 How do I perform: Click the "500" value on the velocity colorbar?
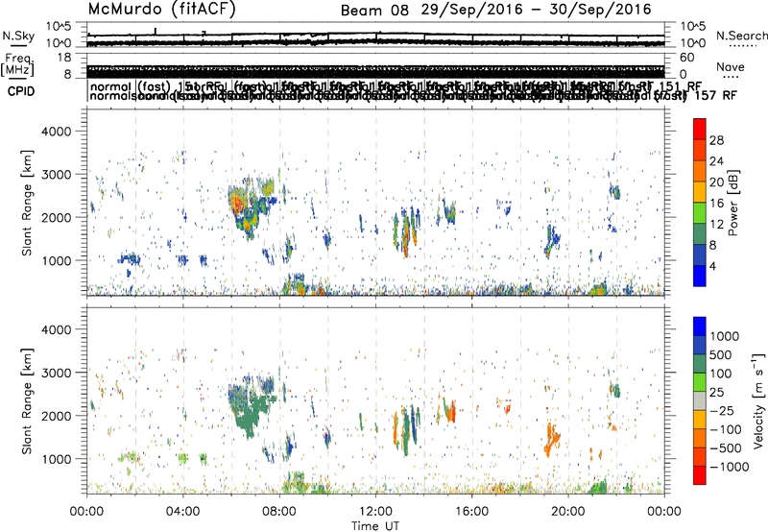(x=721, y=354)
